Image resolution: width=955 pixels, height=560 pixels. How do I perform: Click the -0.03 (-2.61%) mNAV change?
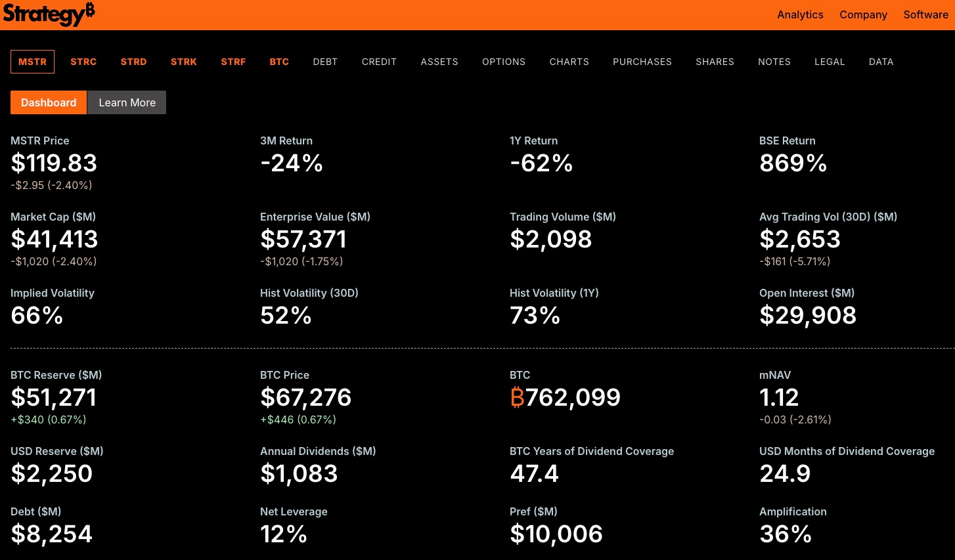coord(795,420)
